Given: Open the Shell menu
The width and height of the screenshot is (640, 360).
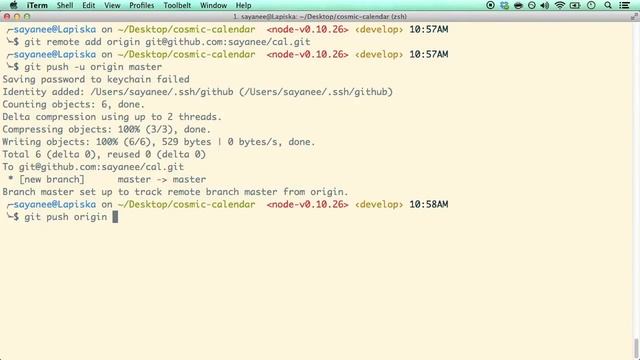Looking at the screenshot, I should [x=64, y=5].
